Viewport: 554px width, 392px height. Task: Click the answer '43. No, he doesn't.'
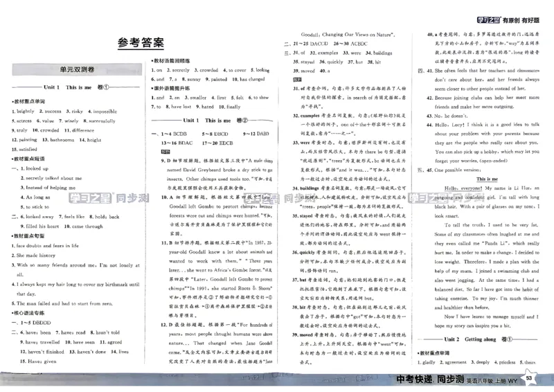[x=447, y=116]
